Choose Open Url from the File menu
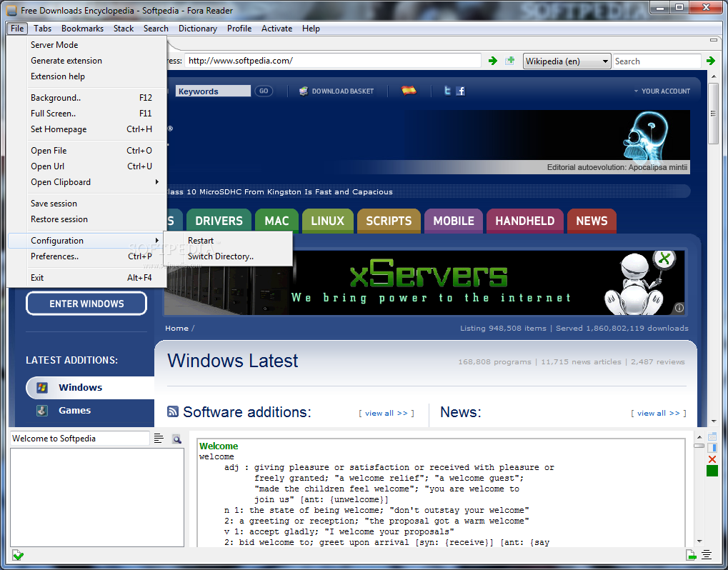This screenshot has width=728, height=570. click(x=87, y=166)
